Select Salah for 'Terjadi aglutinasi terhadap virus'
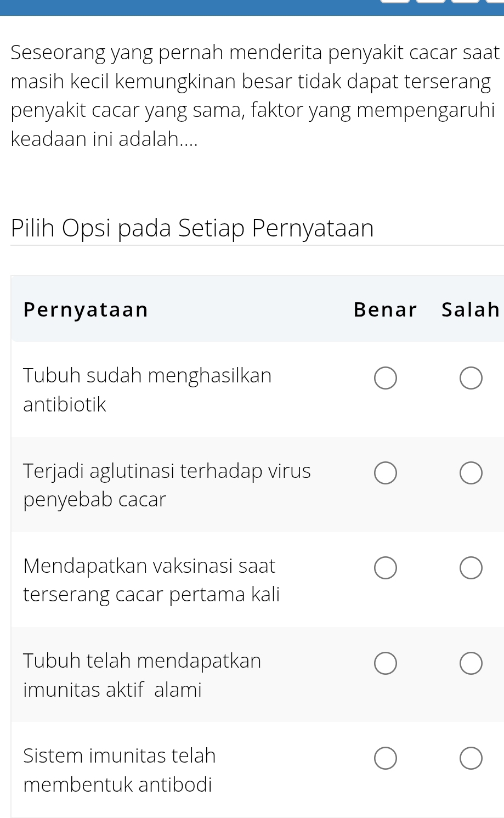Image resolution: width=504 pixels, height=818 pixels. tap(471, 473)
